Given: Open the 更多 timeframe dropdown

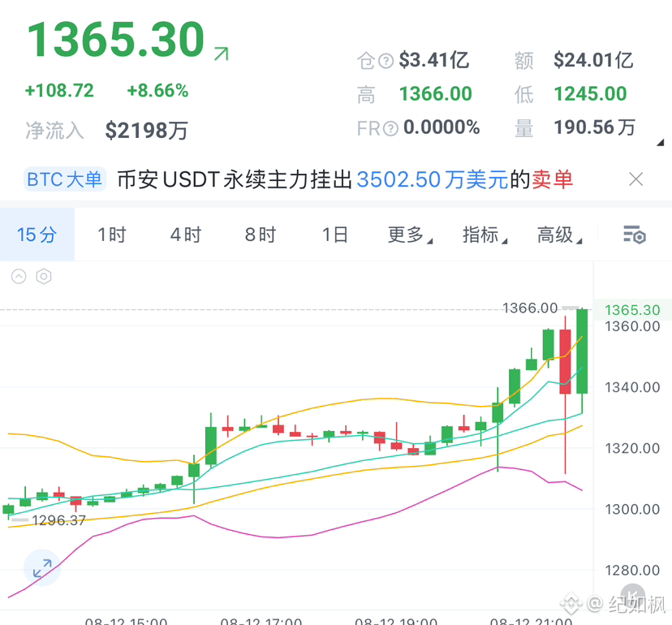Looking at the screenshot, I should click(x=410, y=235).
